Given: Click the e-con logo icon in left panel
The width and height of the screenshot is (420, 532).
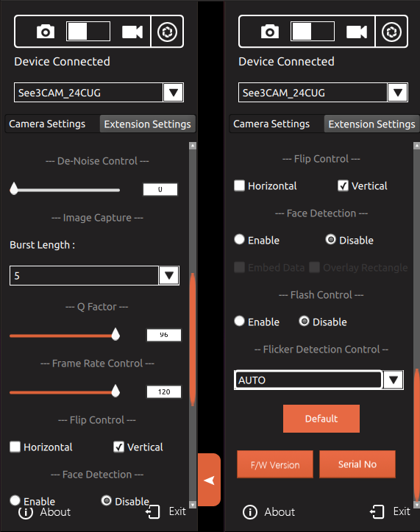Looking at the screenshot, I should pos(167,32).
